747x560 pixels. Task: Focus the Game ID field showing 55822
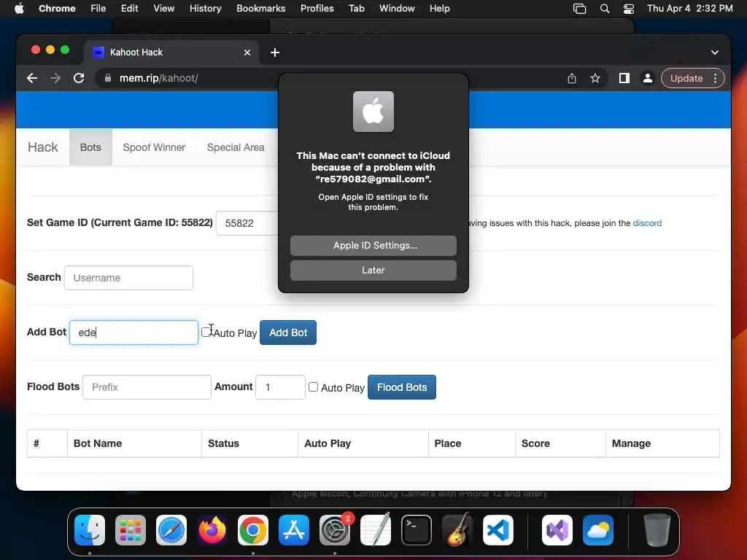pyautogui.click(x=247, y=223)
